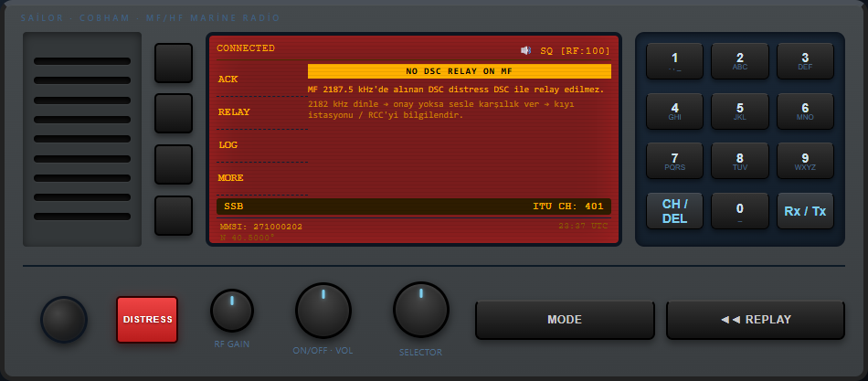This screenshot has height=381, width=868.
Task: Click keypad key 0
Action: [739, 211]
